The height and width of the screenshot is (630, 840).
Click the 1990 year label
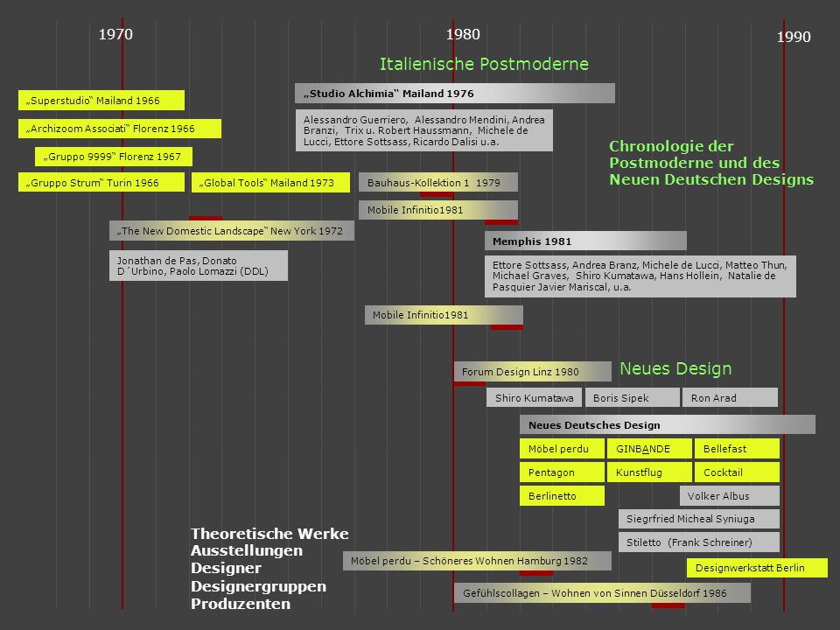[794, 37]
